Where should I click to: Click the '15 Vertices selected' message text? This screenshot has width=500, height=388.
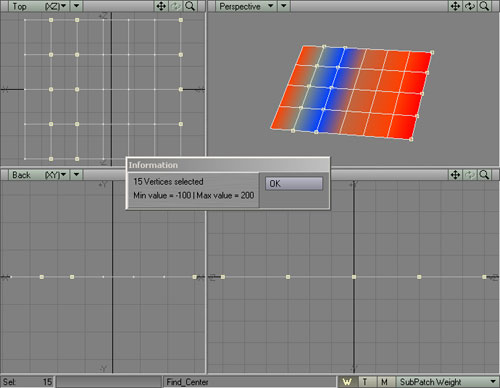[x=168, y=182]
